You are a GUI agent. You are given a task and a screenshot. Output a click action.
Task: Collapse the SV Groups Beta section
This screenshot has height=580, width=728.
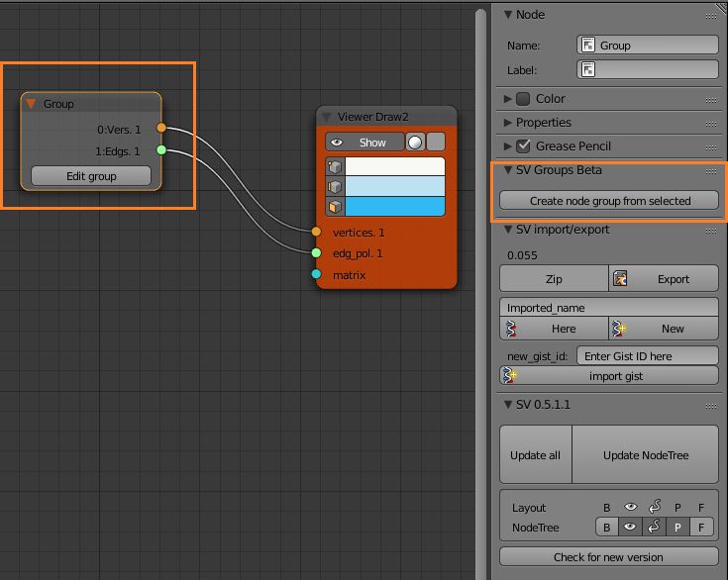508,170
